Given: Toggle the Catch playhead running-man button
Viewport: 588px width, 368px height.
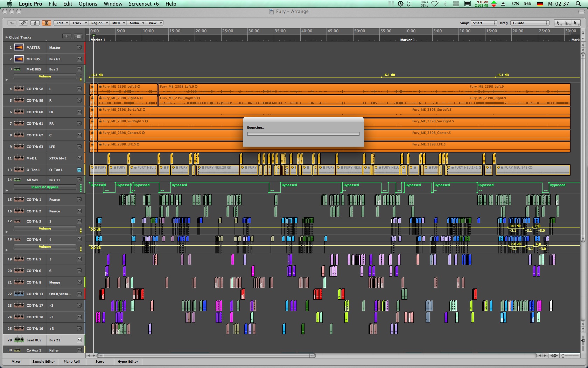Looking at the screenshot, I should click(35, 23).
